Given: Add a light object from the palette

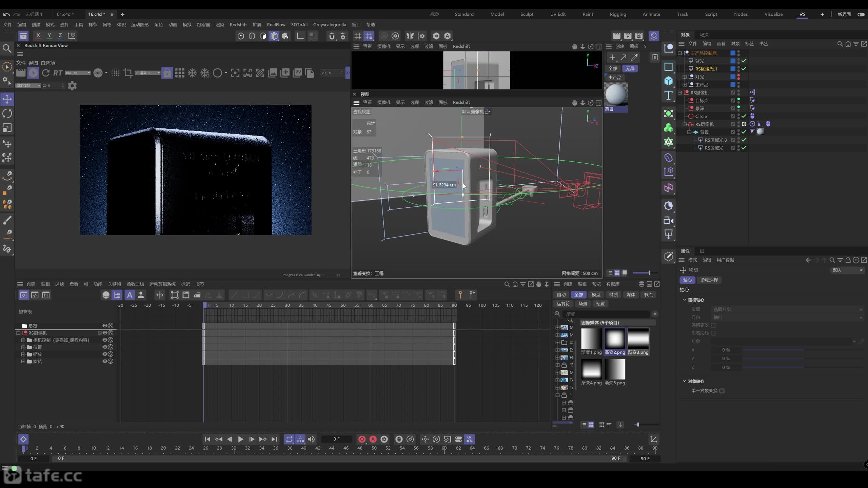Looking at the screenshot, I should click(668, 235).
